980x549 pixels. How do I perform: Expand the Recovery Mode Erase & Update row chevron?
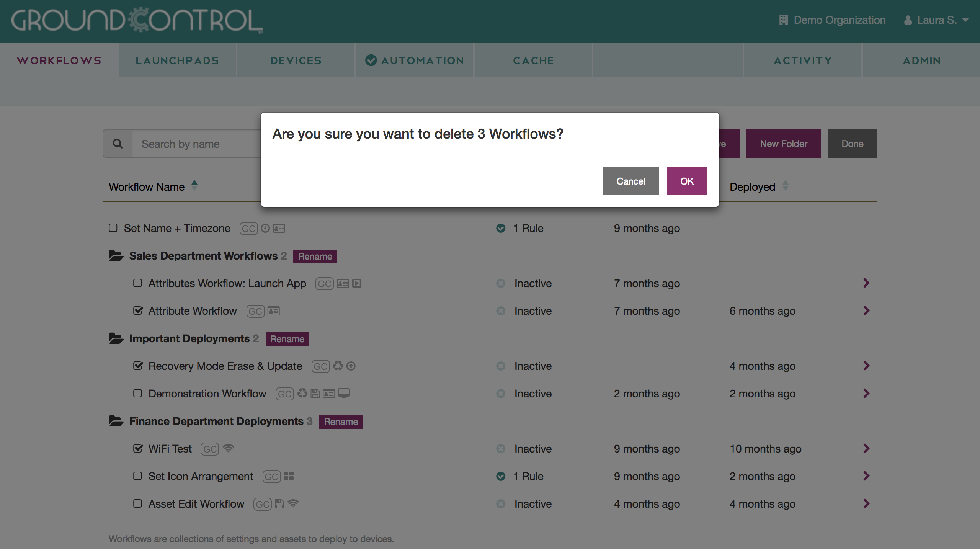(866, 366)
